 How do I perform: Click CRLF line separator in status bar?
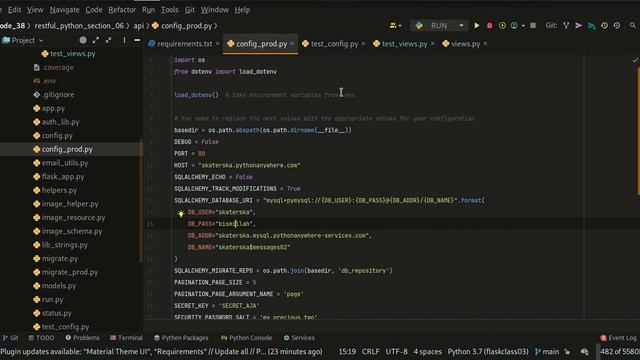pos(371,352)
